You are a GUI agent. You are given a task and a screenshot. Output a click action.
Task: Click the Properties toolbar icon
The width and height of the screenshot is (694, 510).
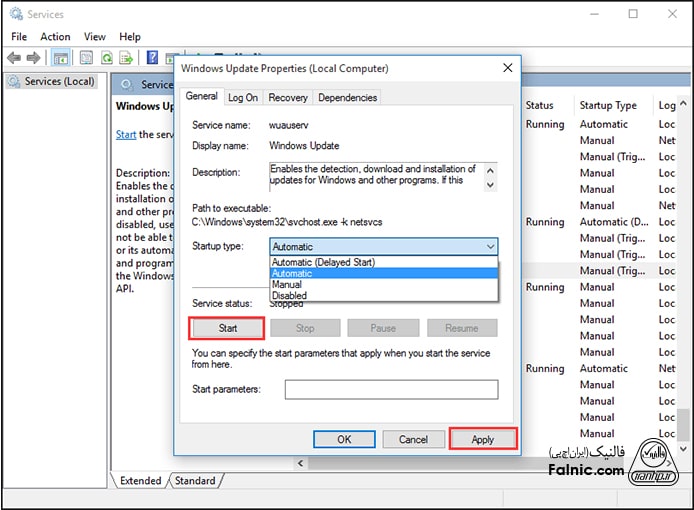click(x=86, y=58)
